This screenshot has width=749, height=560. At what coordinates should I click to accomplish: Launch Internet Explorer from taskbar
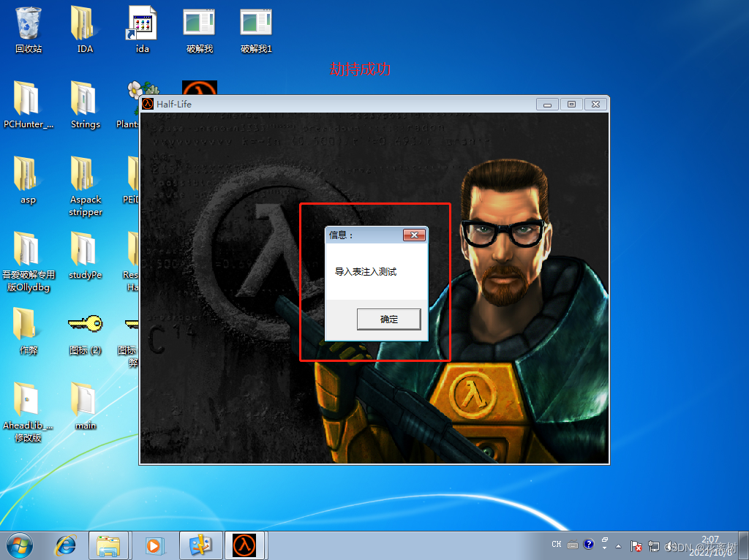pyautogui.click(x=65, y=545)
